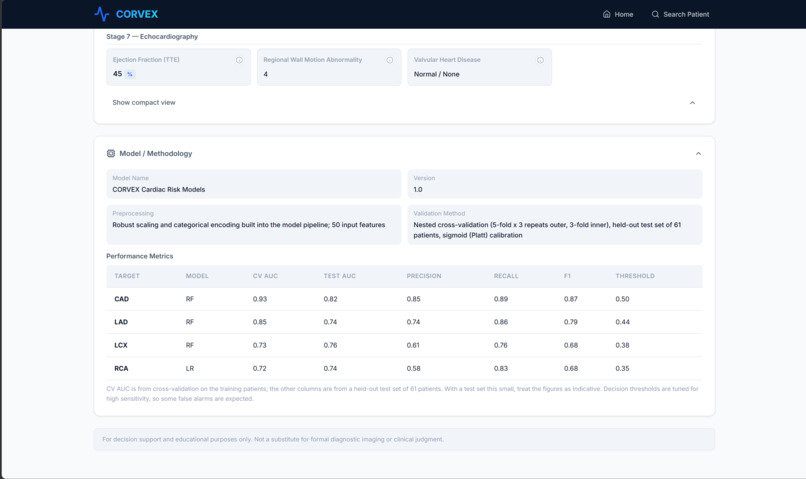Open info icon for Valvular Heart Disease
This screenshot has width=806, height=479.
[x=540, y=60]
